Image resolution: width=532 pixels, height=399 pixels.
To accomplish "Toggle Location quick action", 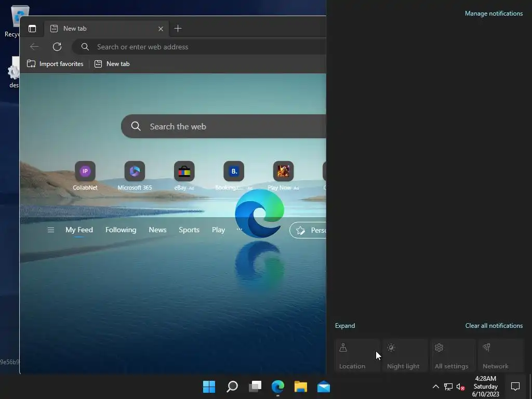I will (x=357, y=356).
